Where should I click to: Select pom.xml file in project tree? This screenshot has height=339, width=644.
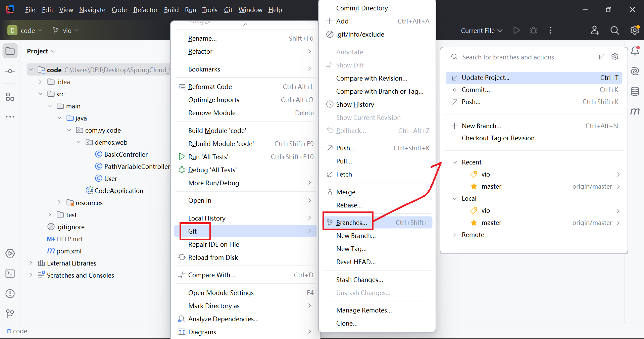click(x=64, y=251)
